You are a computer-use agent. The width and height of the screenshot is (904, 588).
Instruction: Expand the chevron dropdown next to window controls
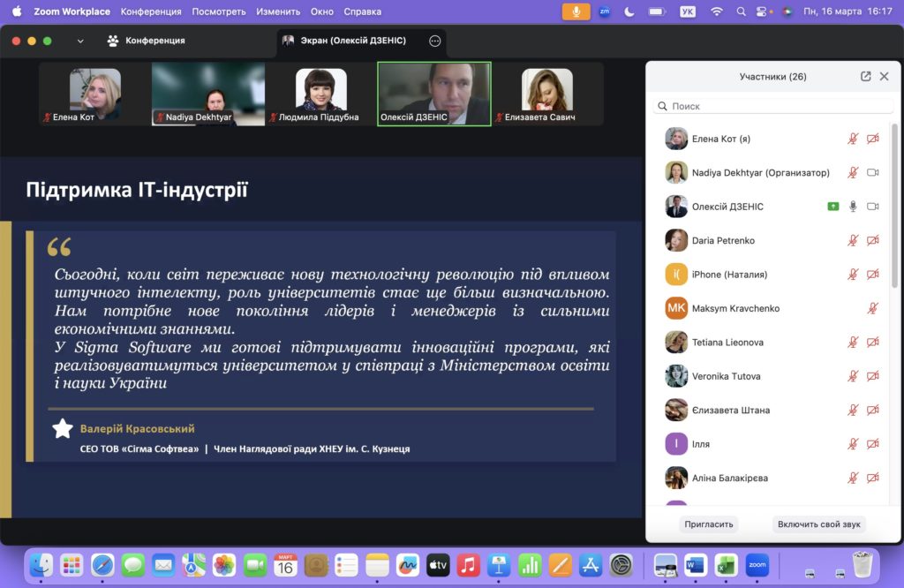[x=80, y=41]
